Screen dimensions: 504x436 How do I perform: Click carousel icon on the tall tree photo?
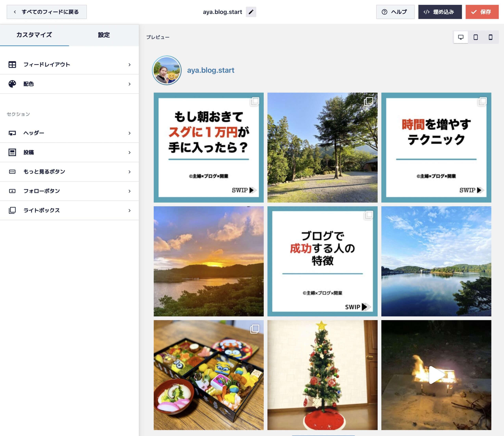click(x=369, y=101)
